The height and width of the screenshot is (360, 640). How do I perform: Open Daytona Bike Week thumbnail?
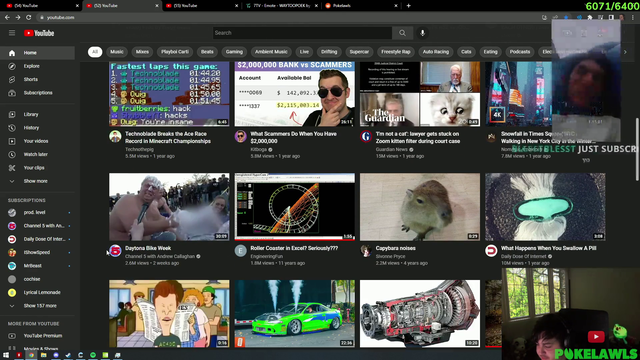pyautogui.click(x=169, y=207)
